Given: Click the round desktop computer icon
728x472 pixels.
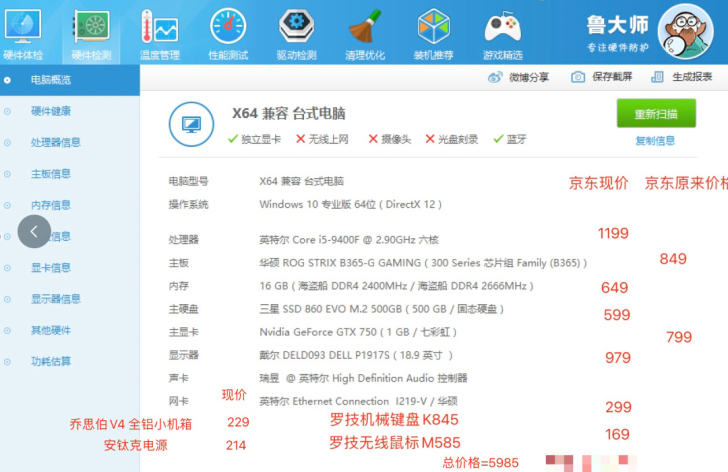Looking at the screenshot, I should coord(191,124).
